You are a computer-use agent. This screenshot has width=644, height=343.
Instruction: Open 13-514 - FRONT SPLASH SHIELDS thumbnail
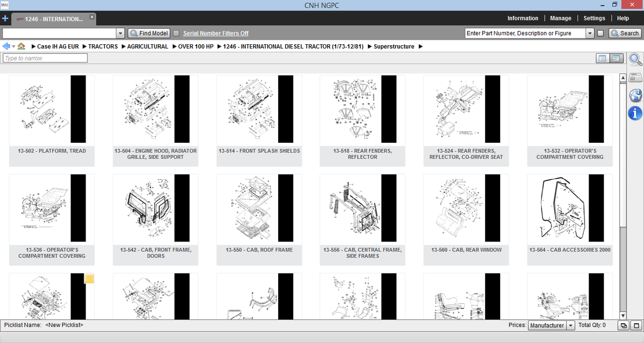tap(259, 121)
